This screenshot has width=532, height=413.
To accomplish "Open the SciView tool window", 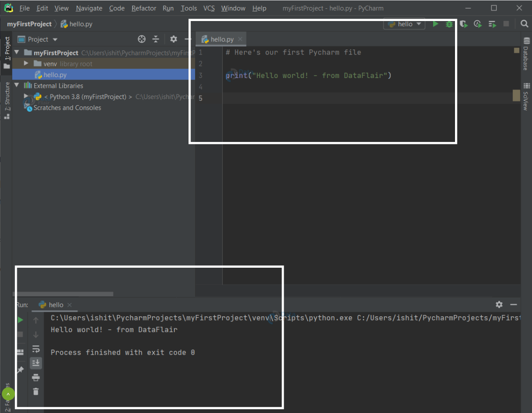I will (526, 96).
